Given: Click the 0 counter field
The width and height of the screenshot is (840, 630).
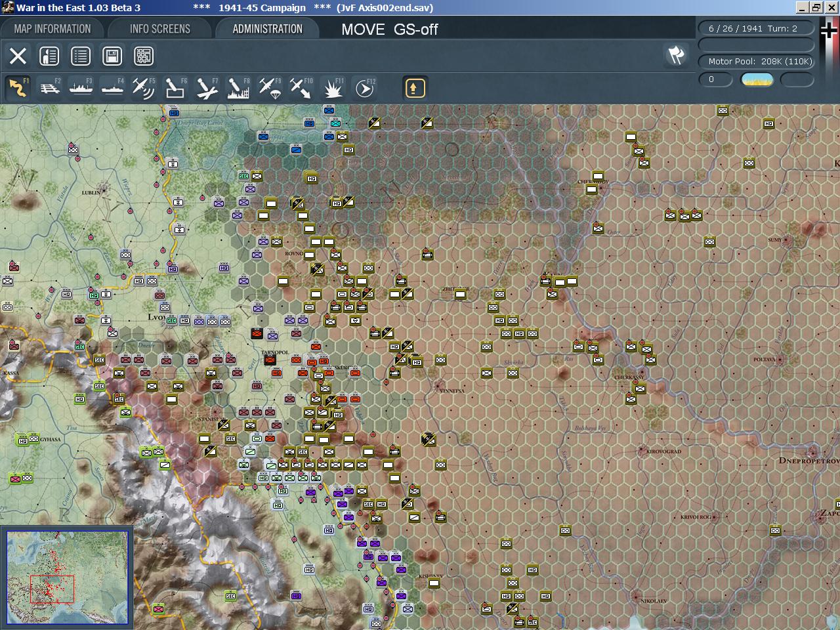Looking at the screenshot, I should (715, 79).
